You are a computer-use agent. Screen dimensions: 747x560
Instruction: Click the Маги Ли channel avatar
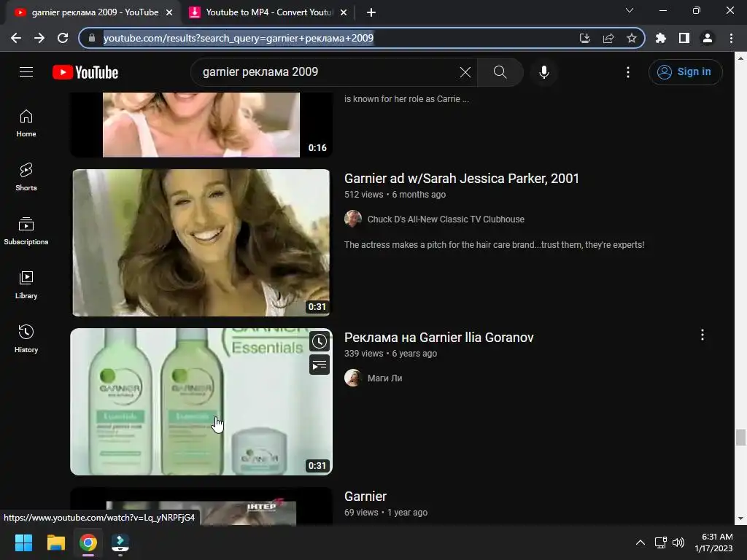353,378
